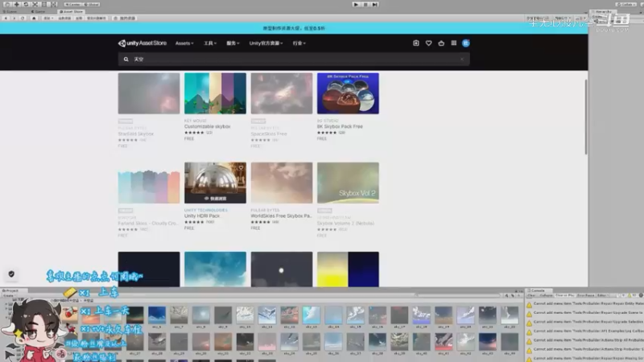Open the wishlist heart icon
The height and width of the screenshot is (362, 644).
(x=428, y=43)
